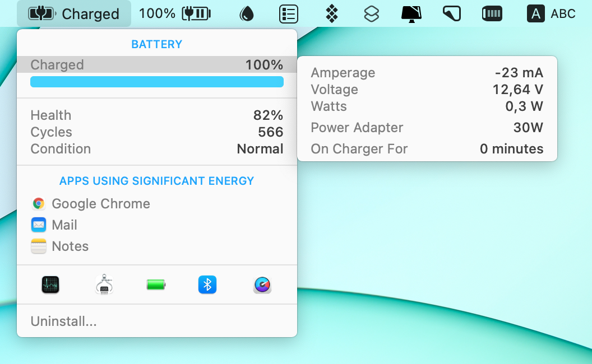Open Activity Monitor from the battery panel
This screenshot has width=592, height=364.
click(x=49, y=284)
